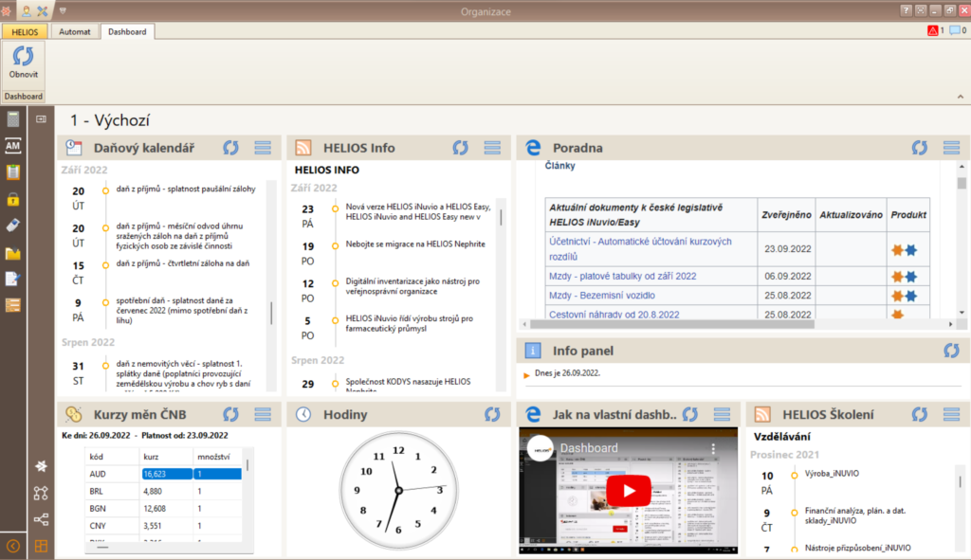Refresh the HELIOS Info panel
This screenshot has height=560, width=971.
pos(460,148)
